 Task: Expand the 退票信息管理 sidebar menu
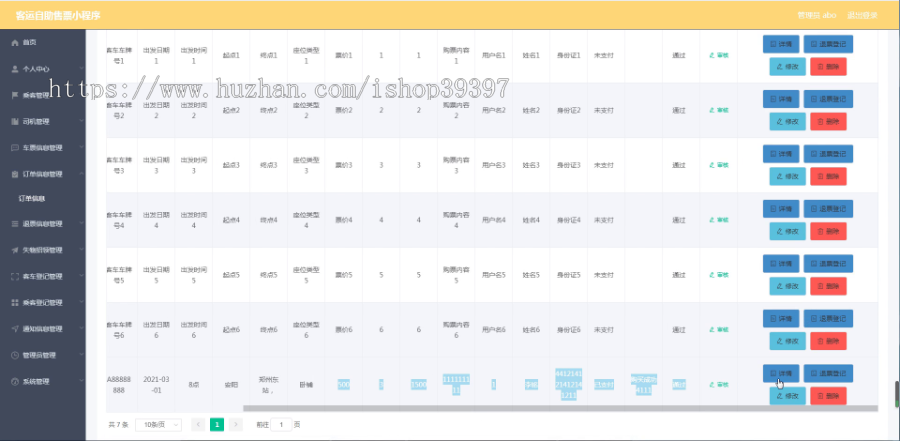coord(43,224)
